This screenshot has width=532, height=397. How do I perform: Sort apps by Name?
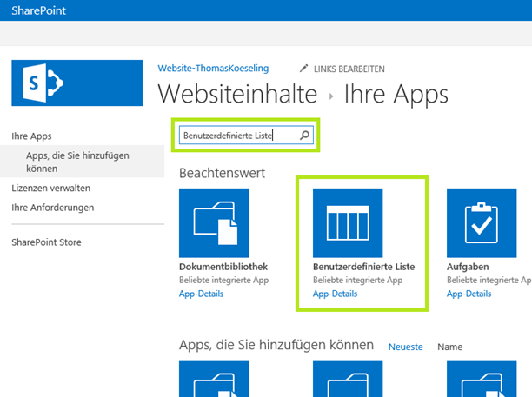(450, 347)
